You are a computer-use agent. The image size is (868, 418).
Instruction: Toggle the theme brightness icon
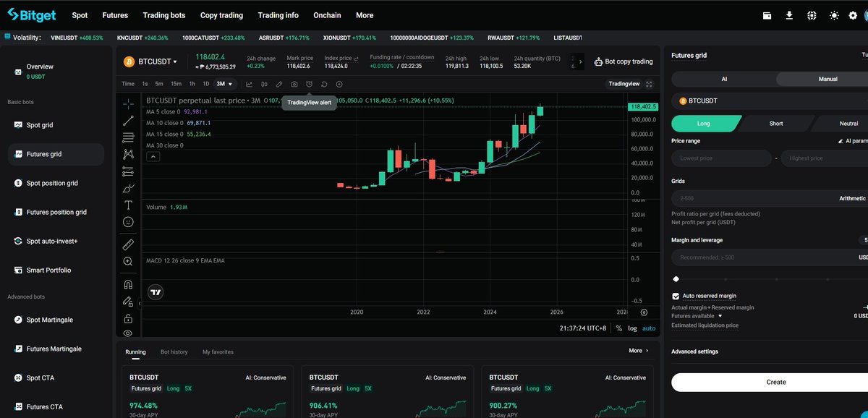click(x=833, y=14)
